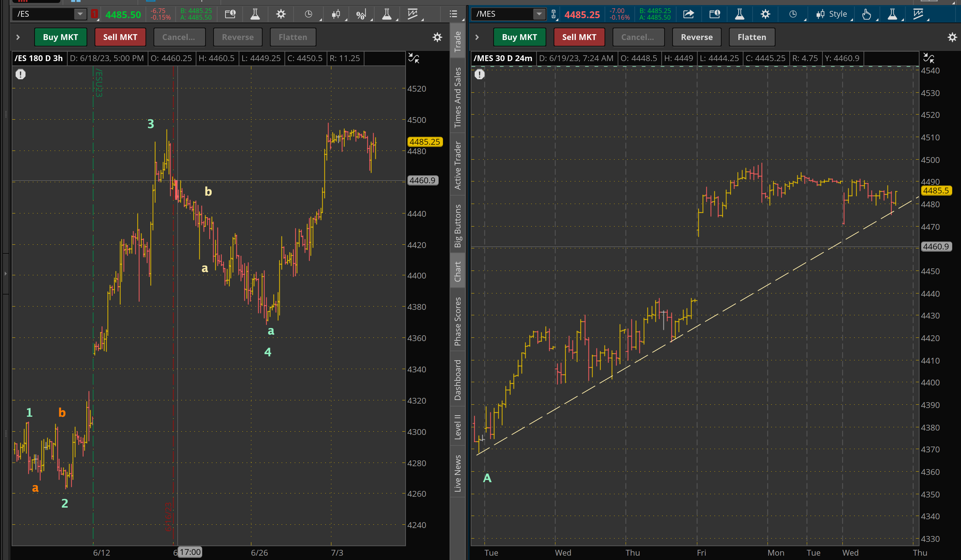
Task: Open chart settings gear on /MES toolbar
Action: point(765,15)
